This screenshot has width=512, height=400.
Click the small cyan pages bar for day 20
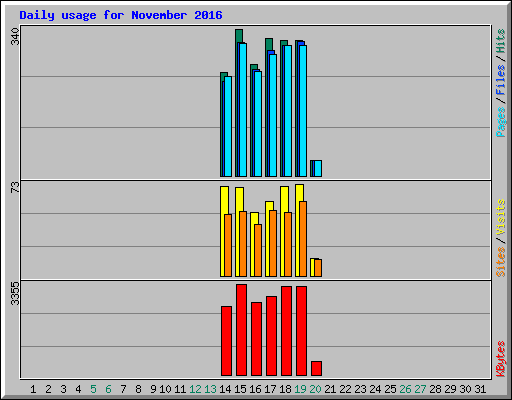(x=318, y=168)
